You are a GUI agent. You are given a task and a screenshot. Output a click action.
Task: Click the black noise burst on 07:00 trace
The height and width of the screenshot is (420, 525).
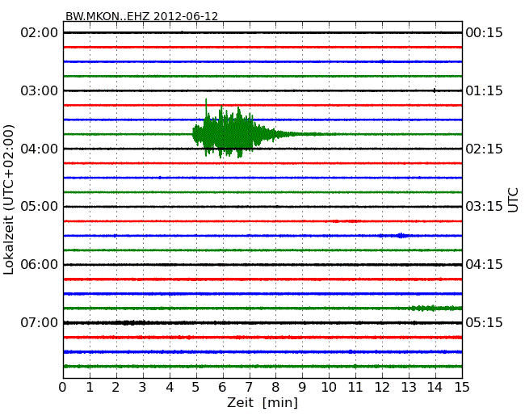click(x=131, y=323)
